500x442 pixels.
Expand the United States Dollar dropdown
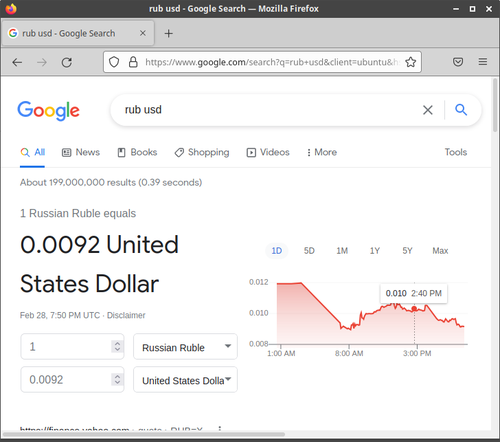click(185, 380)
